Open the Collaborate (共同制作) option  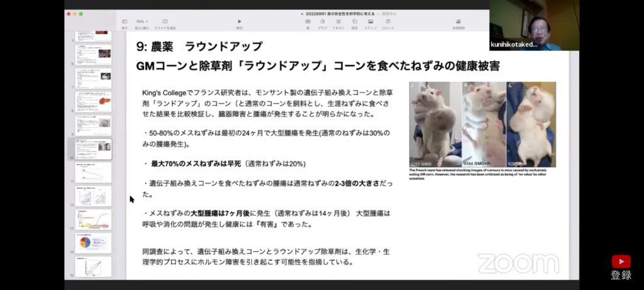[458, 23]
